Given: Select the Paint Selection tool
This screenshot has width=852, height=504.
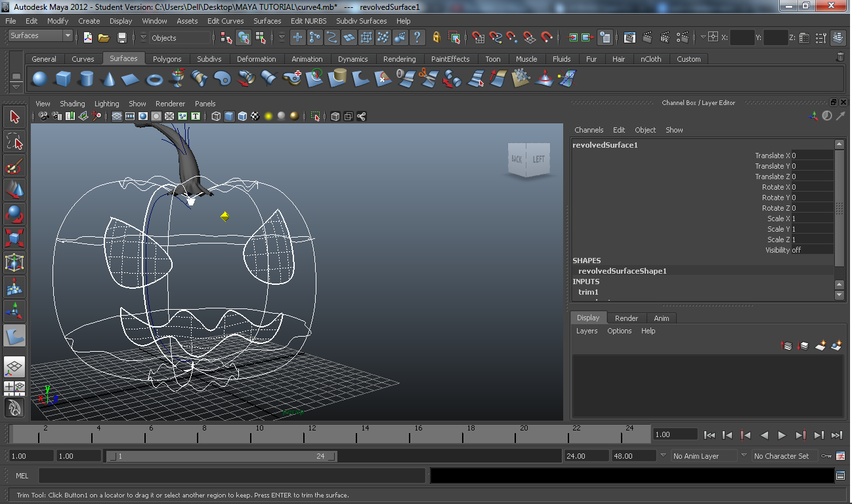Looking at the screenshot, I should 14,166.
